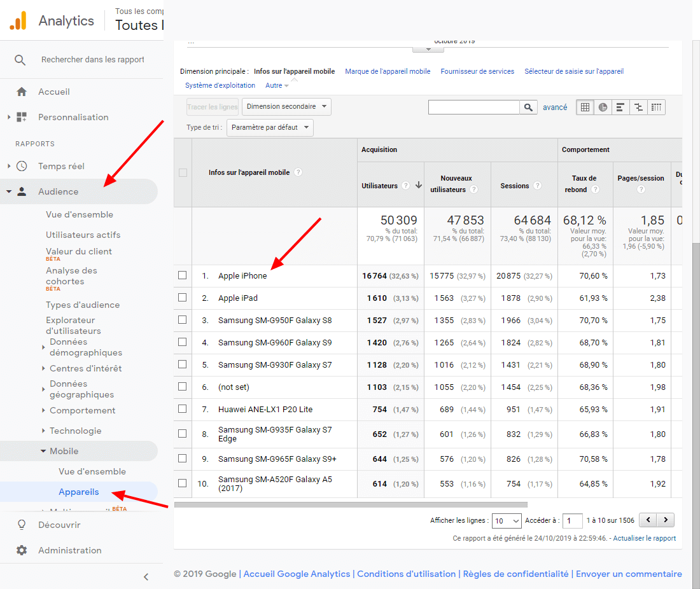Expand Données géographiques section

(x=43, y=389)
